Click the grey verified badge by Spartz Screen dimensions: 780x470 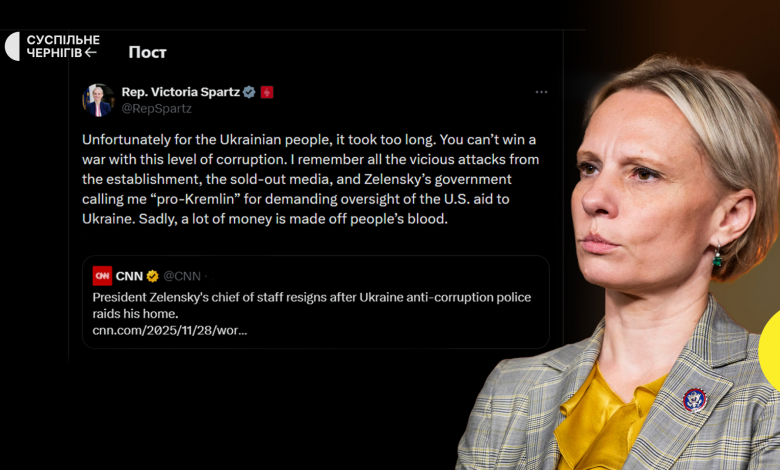tap(249, 92)
